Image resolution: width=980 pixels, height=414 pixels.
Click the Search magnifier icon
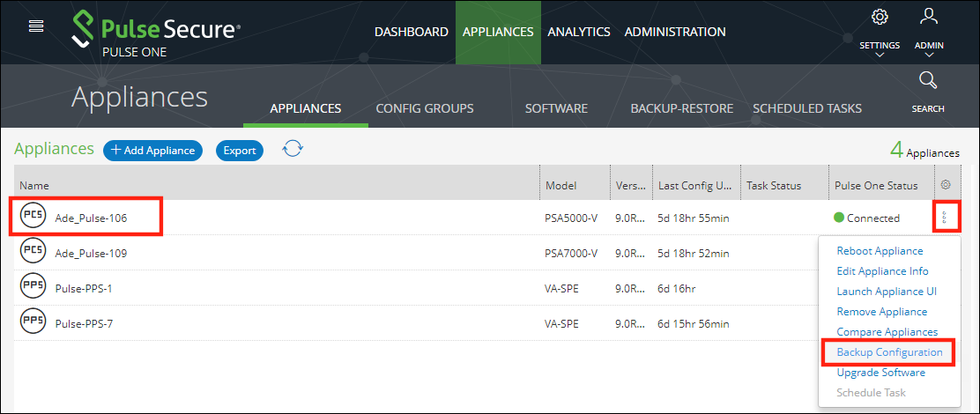tap(927, 82)
